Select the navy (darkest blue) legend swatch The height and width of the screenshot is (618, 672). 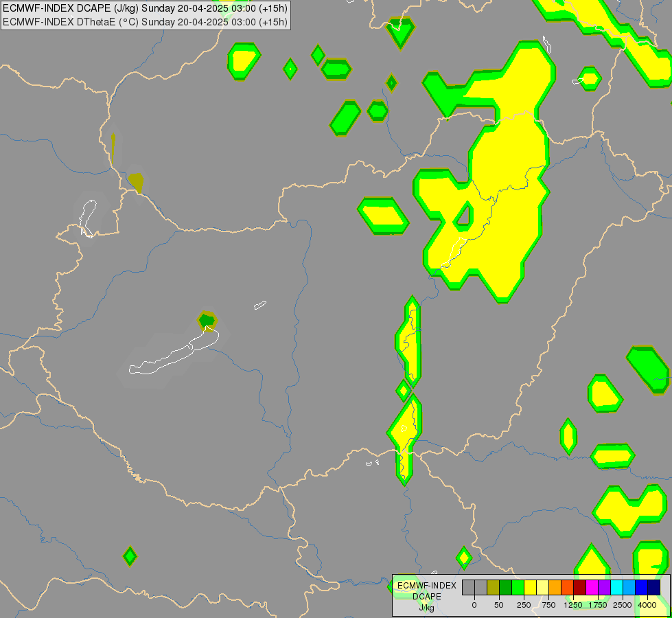654,588
